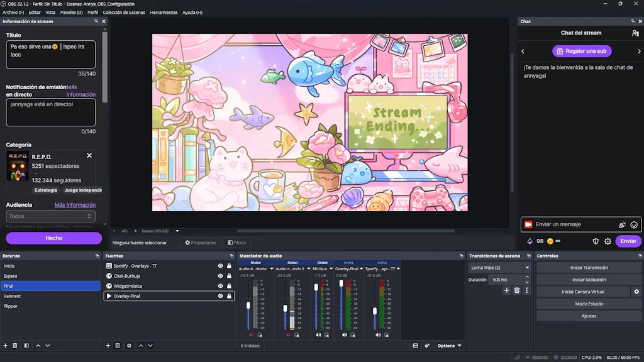Open the Editar menu
Viewport: 644px width, 362px height.
pyautogui.click(x=35, y=13)
